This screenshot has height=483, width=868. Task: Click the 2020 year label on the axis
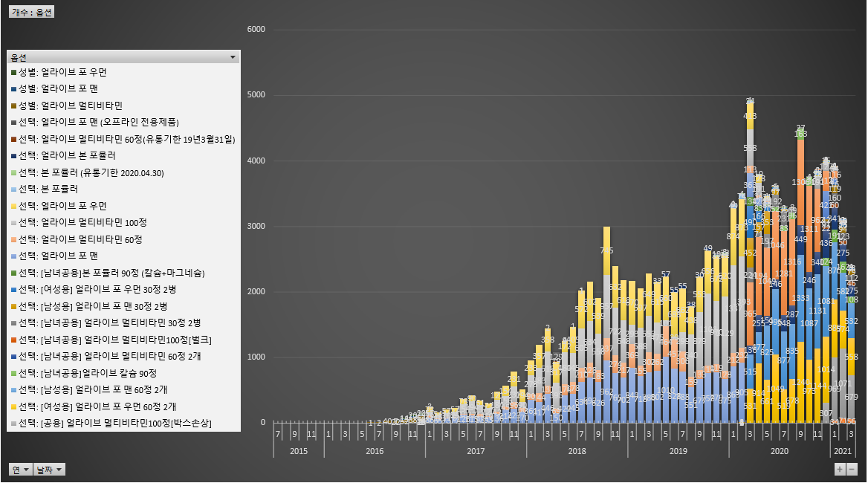coord(780,451)
